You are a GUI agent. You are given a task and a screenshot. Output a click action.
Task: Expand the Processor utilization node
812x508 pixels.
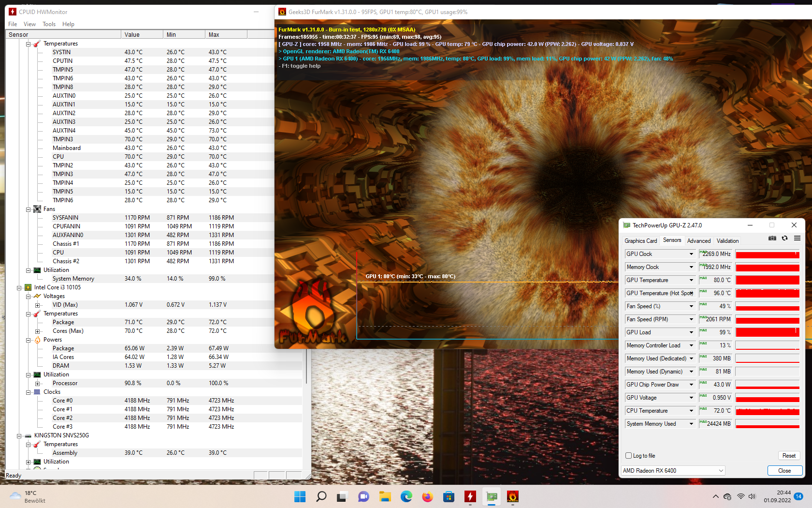click(37, 383)
